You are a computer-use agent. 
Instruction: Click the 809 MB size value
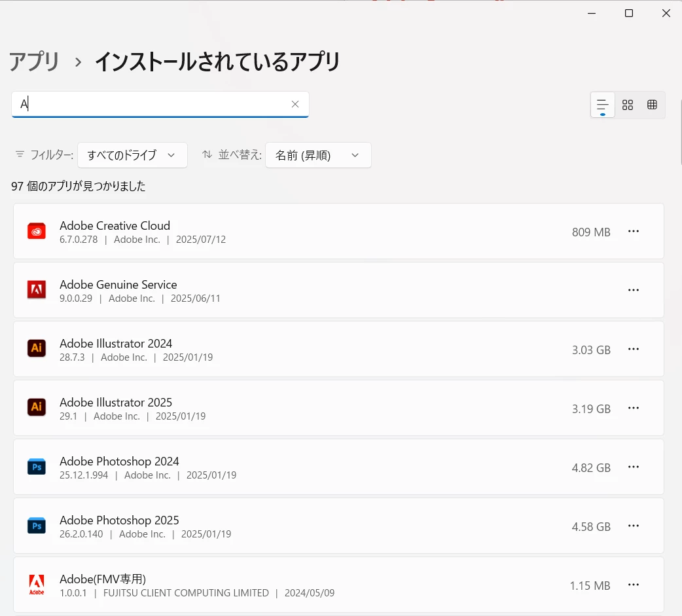591,232
